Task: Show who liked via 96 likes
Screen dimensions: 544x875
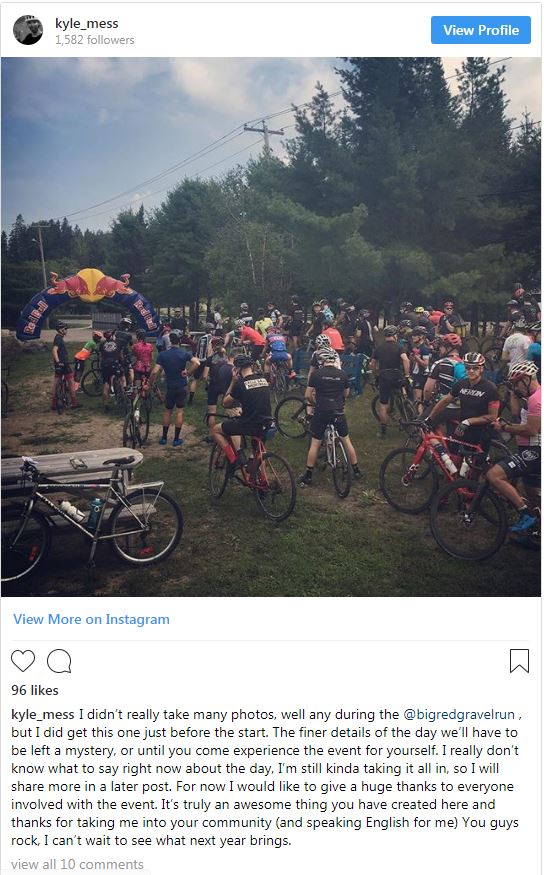Action: point(35,690)
